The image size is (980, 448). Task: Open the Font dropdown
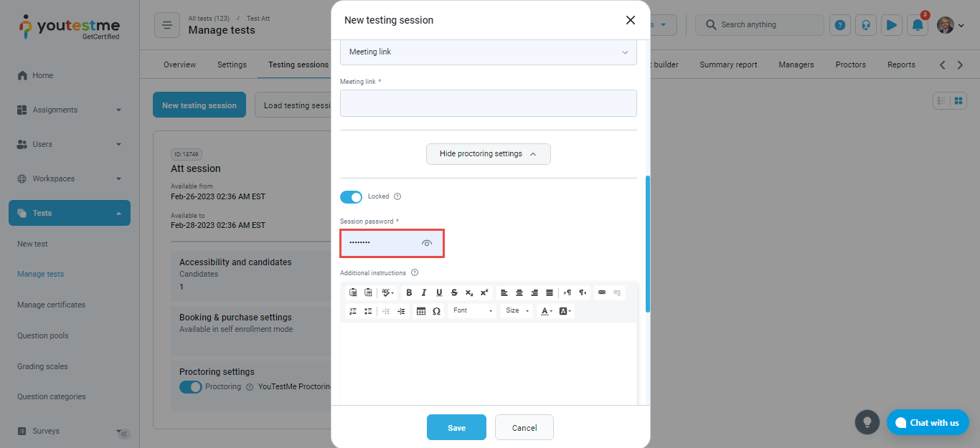(472, 311)
